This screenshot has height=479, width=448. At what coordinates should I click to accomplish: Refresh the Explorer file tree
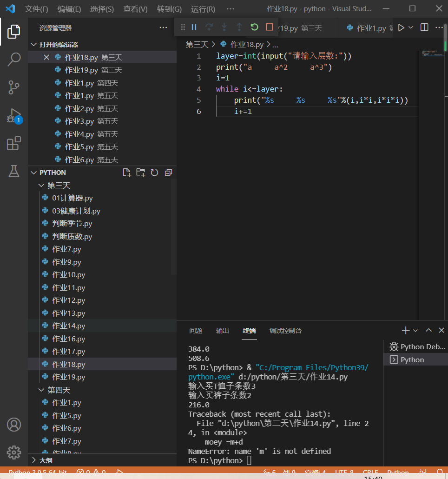point(154,173)
